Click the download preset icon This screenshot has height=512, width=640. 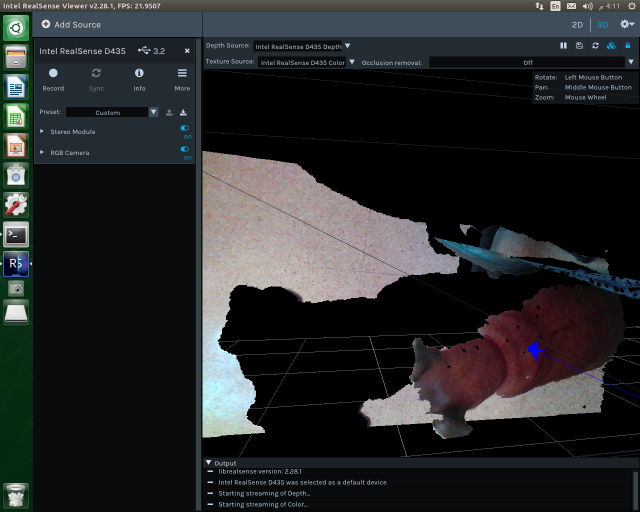(184, 112)
